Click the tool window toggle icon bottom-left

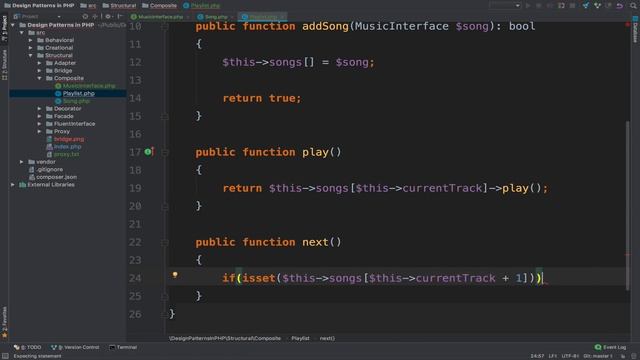pos(5,356)
